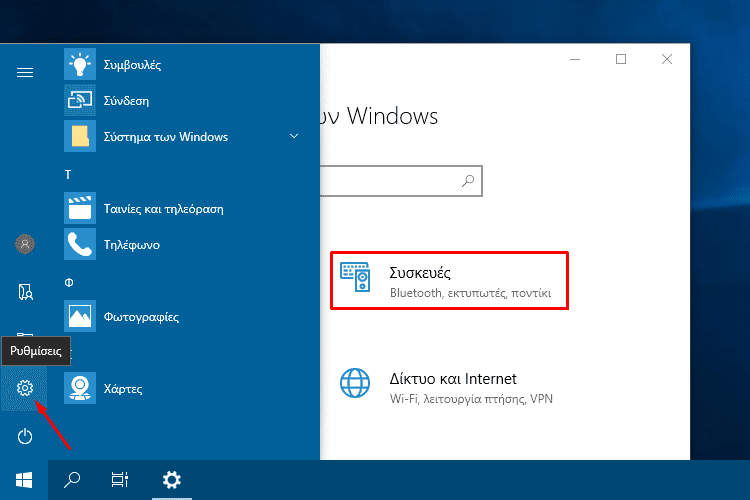Close the Settings window

click(x=667, y=59)
